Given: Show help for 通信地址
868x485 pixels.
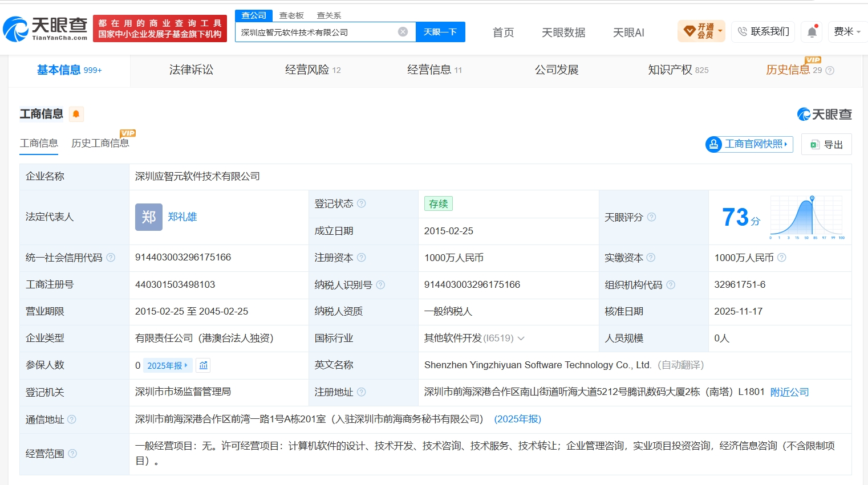Looking at the screenshot, I should click(72, 419).
